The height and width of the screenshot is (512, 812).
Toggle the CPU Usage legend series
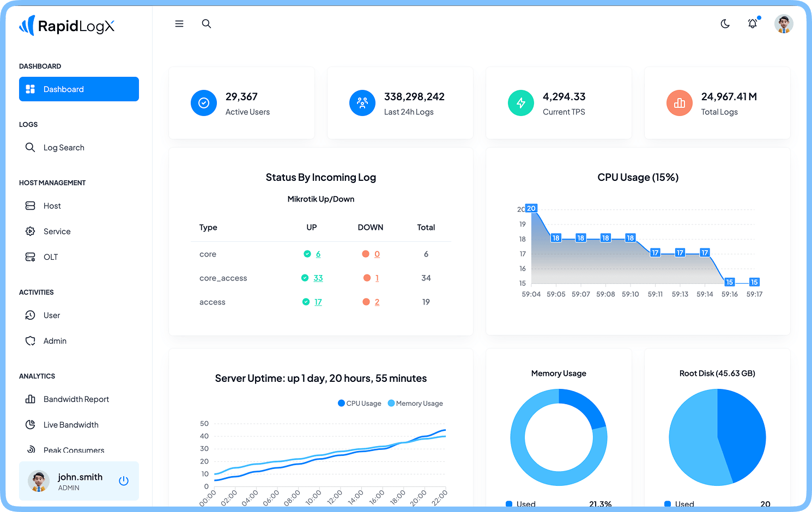coord(360,404)
